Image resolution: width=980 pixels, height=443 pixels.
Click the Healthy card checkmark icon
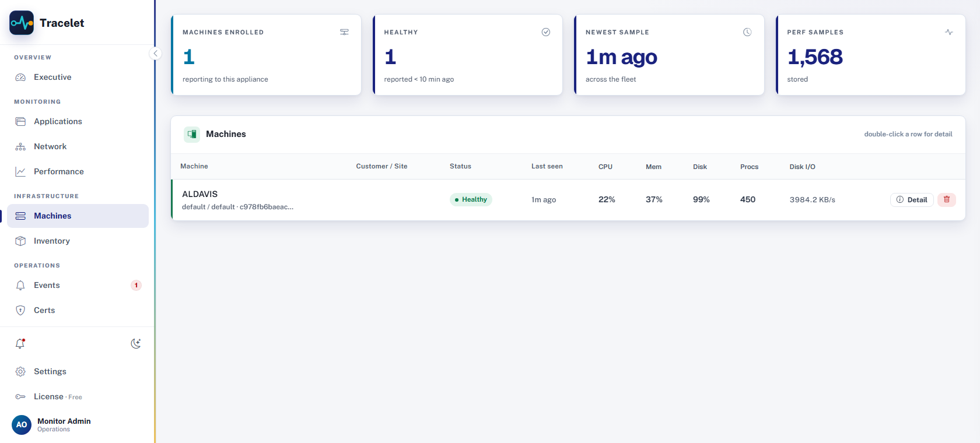(x=546, y=32)
